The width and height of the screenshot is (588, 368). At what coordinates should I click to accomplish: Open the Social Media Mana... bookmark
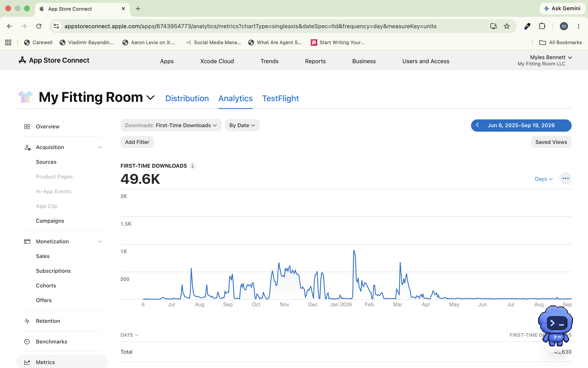pyautogui.click(x=213, y=43)
